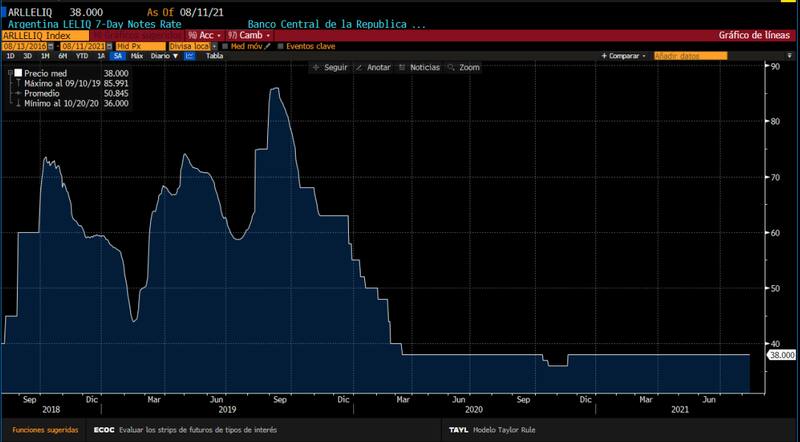The height and width of the screenshot is (442, 800).
Task: Open the Noticias news overlay
Action: [x=421, y=67]
